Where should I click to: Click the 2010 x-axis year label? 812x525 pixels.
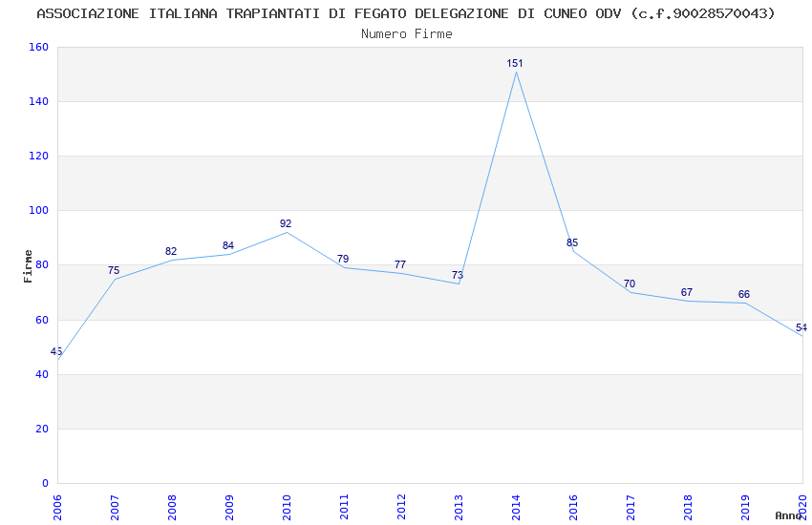pos(287,508)
